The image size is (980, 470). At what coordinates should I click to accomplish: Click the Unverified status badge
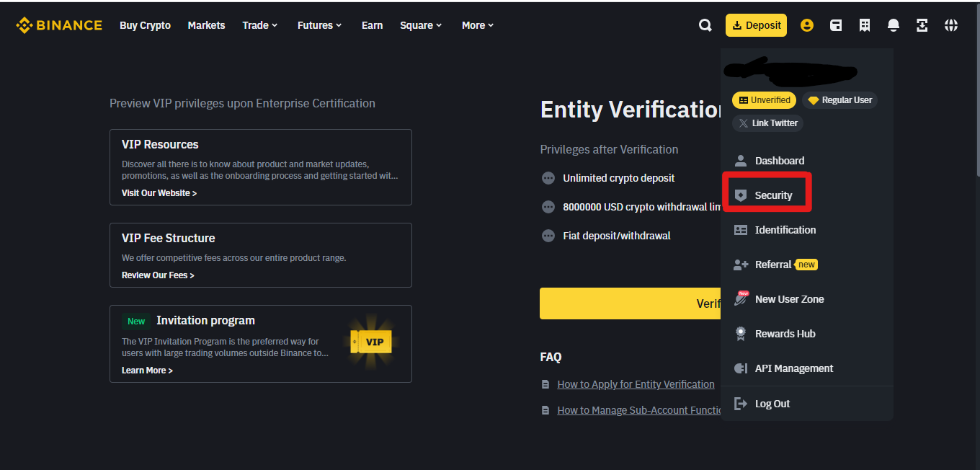tap(765, 100)
